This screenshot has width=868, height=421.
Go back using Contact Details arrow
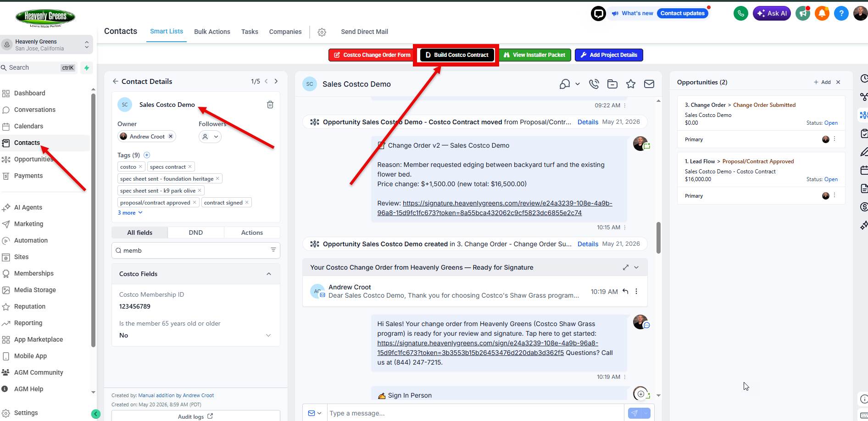point(115,81)
